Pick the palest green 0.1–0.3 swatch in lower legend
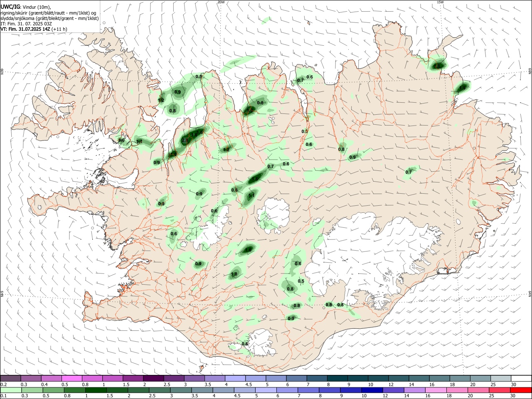 pos(11,390)
